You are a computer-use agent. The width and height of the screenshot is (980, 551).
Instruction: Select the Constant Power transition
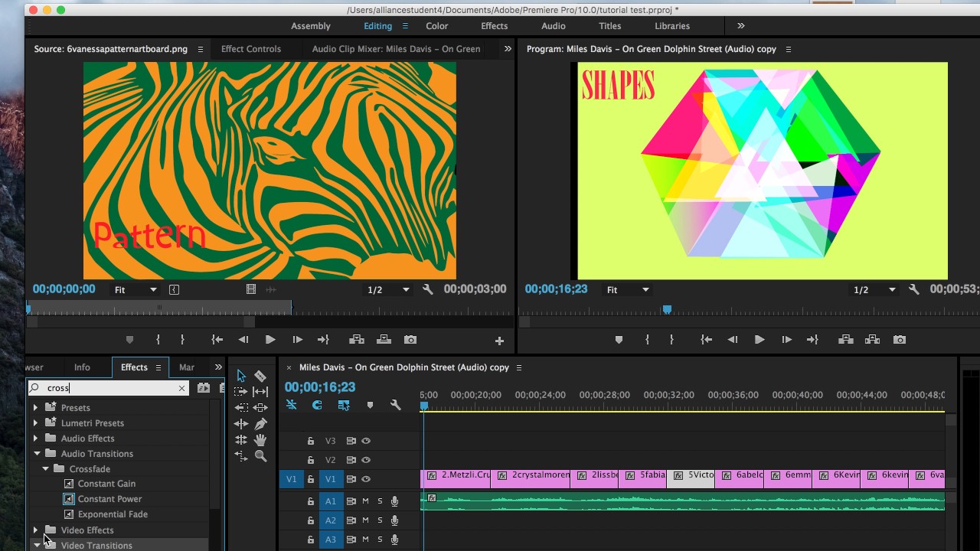(x=109, y=499)
